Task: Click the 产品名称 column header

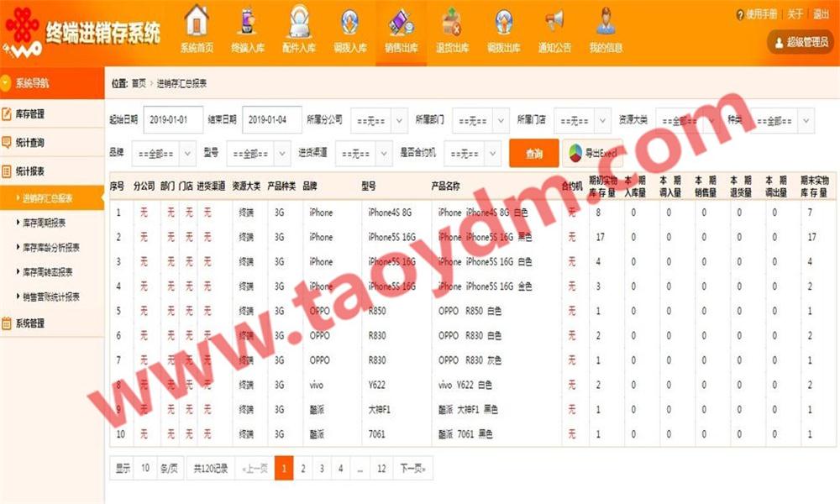Action: [445, 186]
